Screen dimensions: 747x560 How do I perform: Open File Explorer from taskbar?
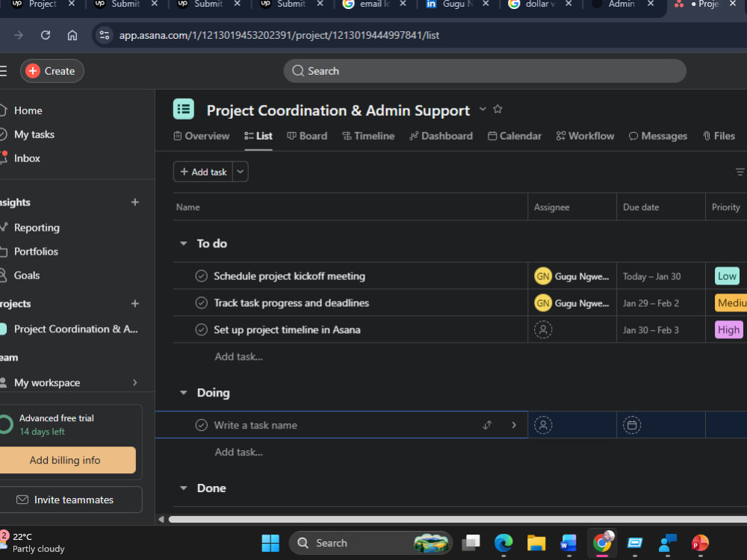536,543
